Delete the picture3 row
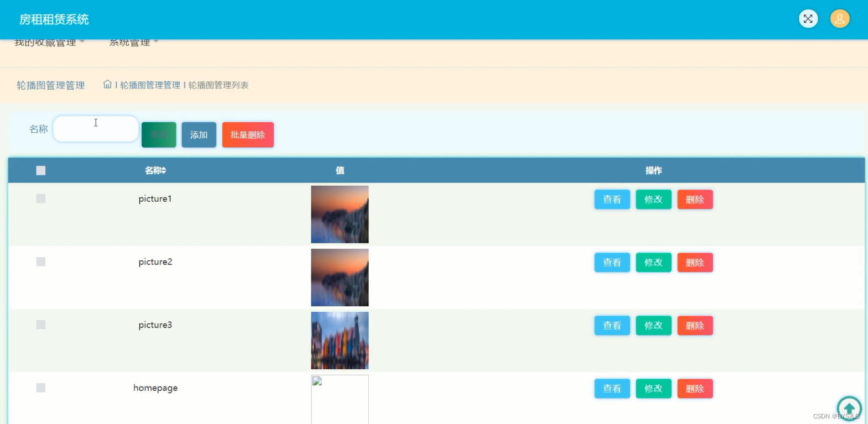Screen dimensions: 868x424 click(695, 326)
